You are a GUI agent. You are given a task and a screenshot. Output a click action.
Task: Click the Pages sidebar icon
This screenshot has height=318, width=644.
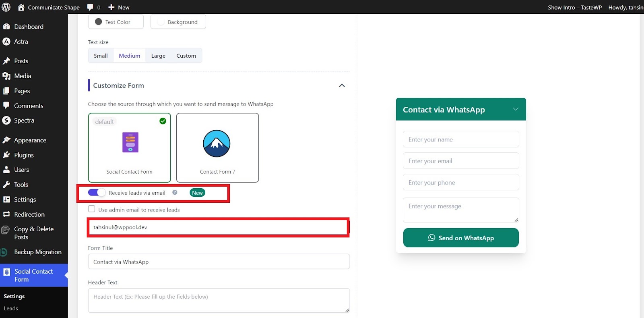6,91
